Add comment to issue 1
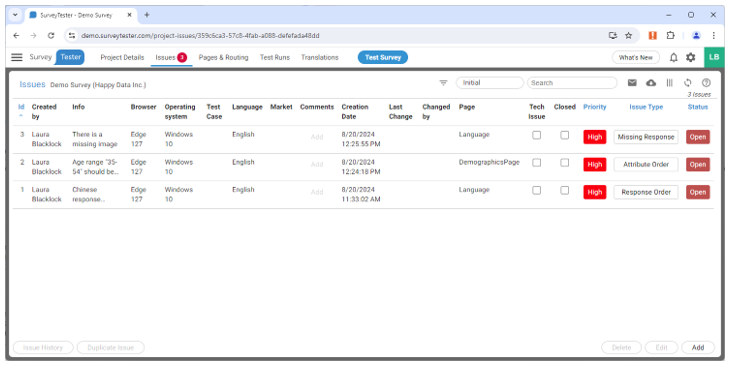The width and height of the screenshot is (730, 365). click(x=317, y=192)
